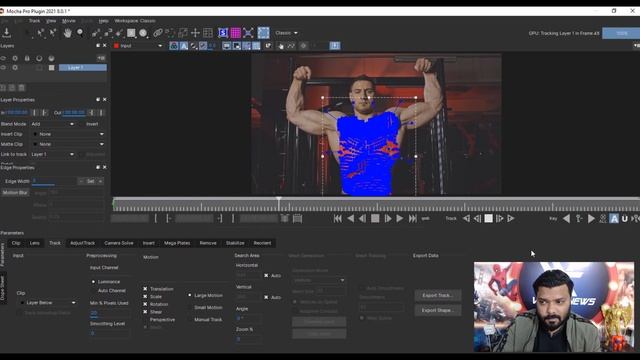Toggle the Show planar surface S icon
Viewport: 640px width, 360px height.
(x=223, y=33)
